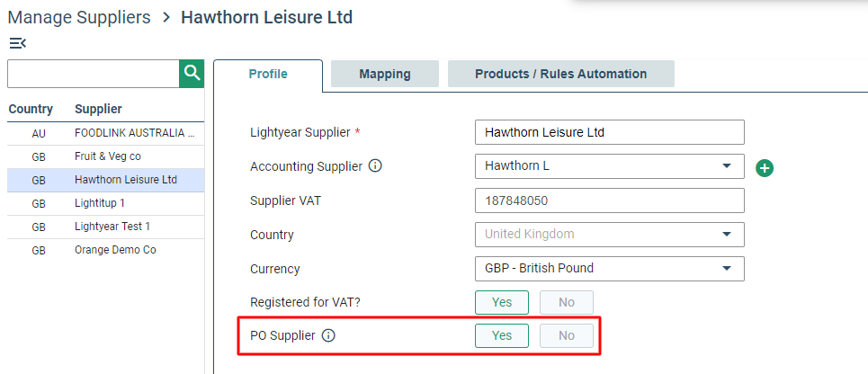Image resolution: width=868 pixels, height=374 pixels.
Task: Open Accounting Supplier info icon
Action: pyautogui.click(x=375, y=166)
